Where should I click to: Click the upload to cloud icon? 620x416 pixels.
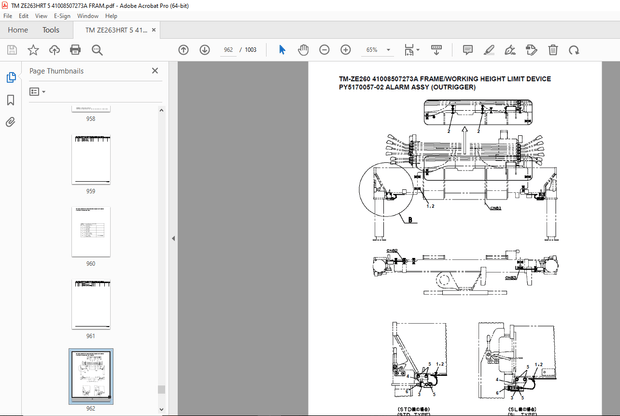coord(54,50)
